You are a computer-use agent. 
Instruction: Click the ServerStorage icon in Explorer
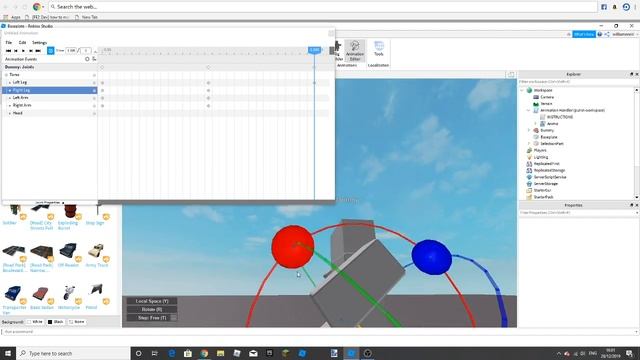pos(529,184)
